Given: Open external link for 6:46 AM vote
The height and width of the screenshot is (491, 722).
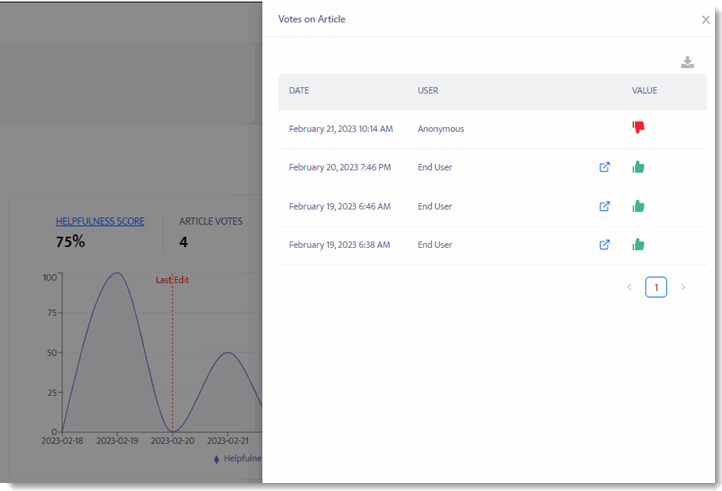Looking at the screenshot, I should coord(605,206).
